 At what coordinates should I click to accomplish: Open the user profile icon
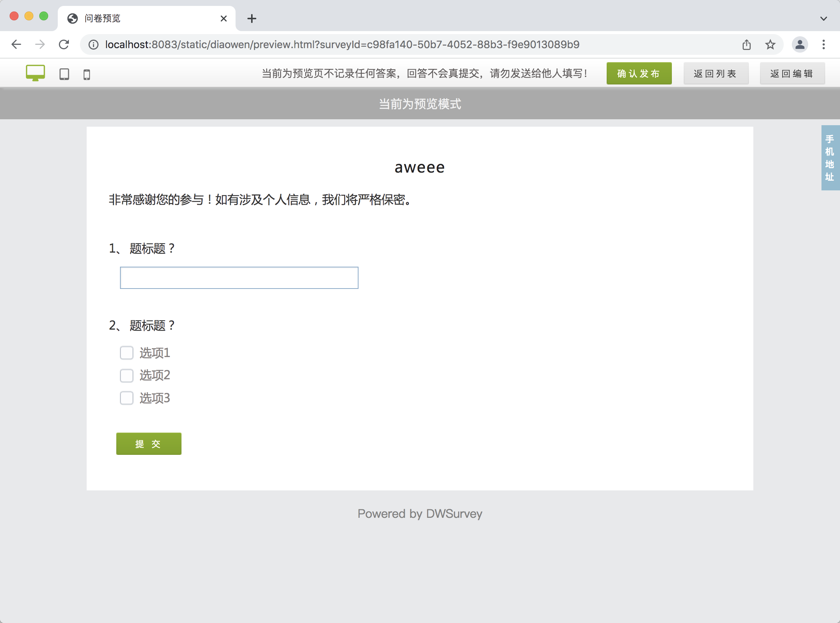800,44
